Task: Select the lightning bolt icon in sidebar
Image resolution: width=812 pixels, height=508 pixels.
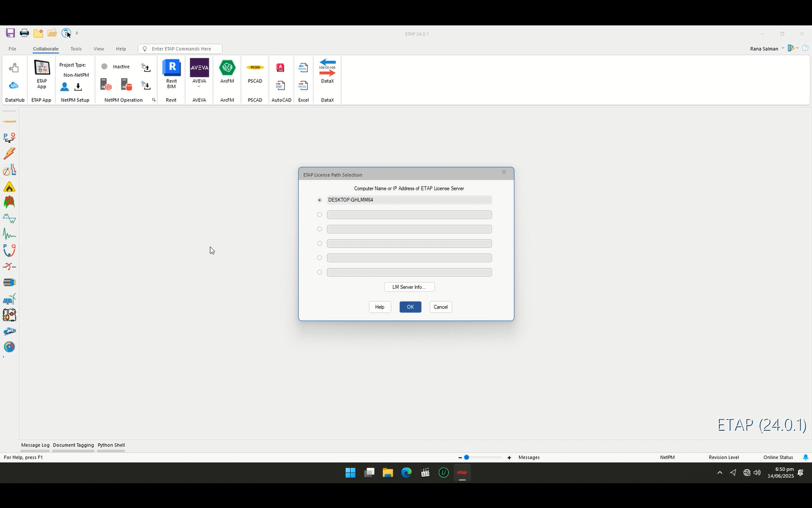Action: coord(9,154)
